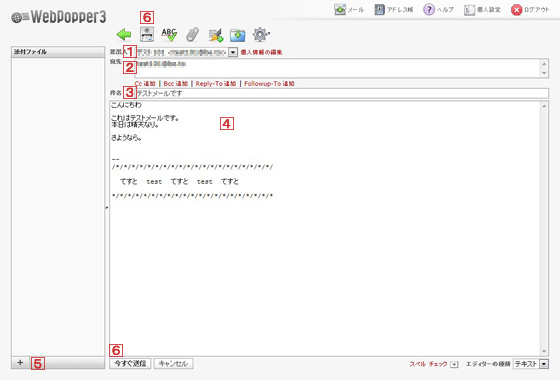Click the plus button under 添付ファイル

pyautogui.click(x=20, y=363)
